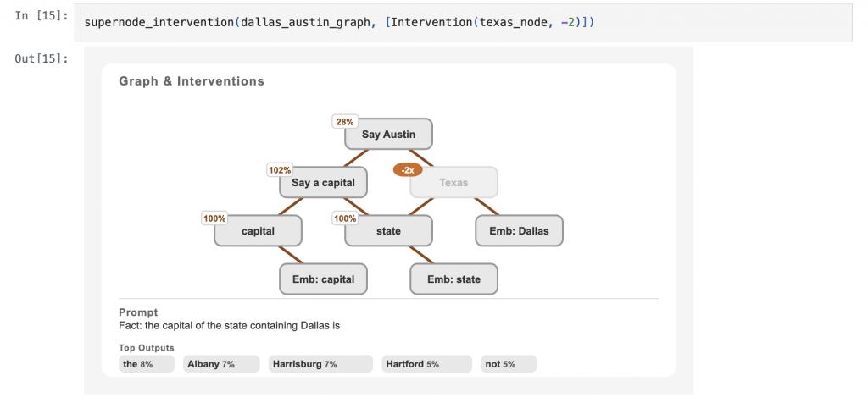Click the Harrisburg 7% output chip
868x403 pixels.
320,364
